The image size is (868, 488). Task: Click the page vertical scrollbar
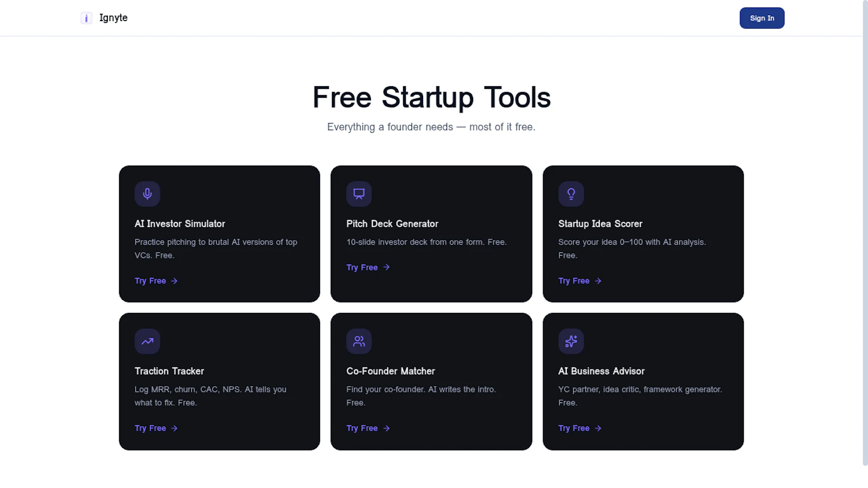click(x=865, y=233)
